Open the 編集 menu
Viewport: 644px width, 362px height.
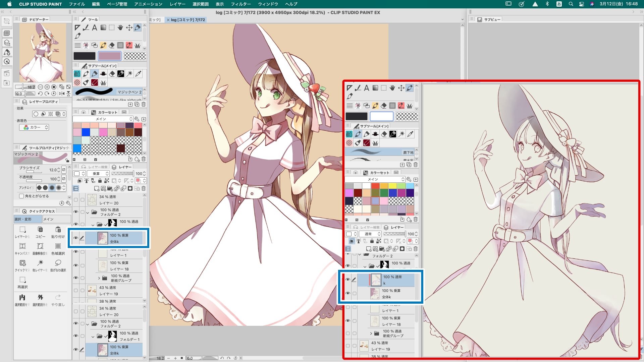coord(96,4)
